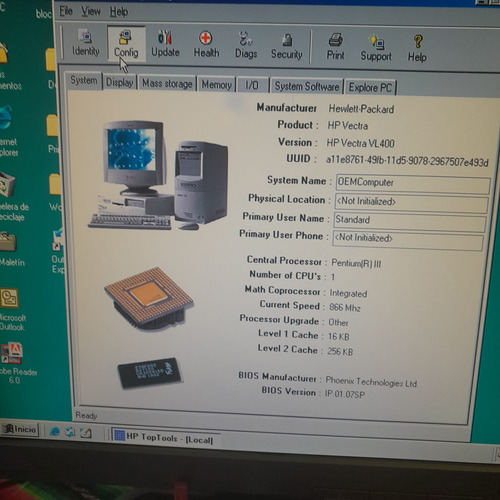
Task: Switch to the Memory tab
Action: 217,85
